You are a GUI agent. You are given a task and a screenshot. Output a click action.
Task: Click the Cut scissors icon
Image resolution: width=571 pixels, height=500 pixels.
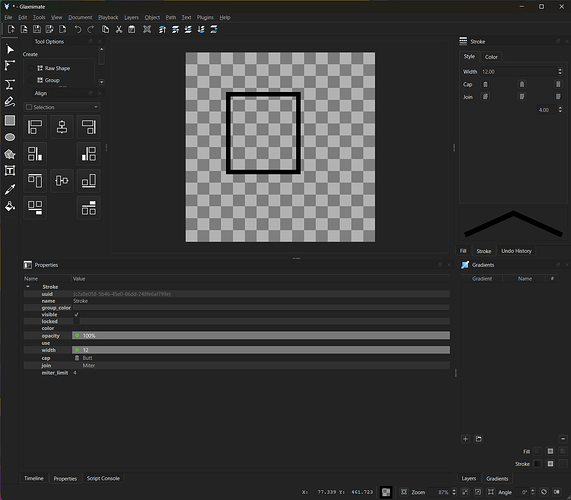click(x=119, y=29)
